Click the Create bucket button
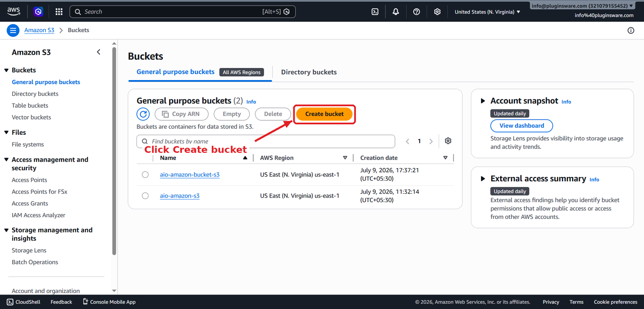644x309 pixels. [x=324, y=114]
